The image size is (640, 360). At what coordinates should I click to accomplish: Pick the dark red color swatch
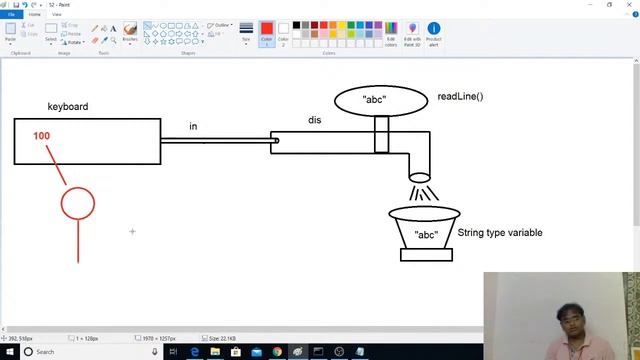coord(314,25)
